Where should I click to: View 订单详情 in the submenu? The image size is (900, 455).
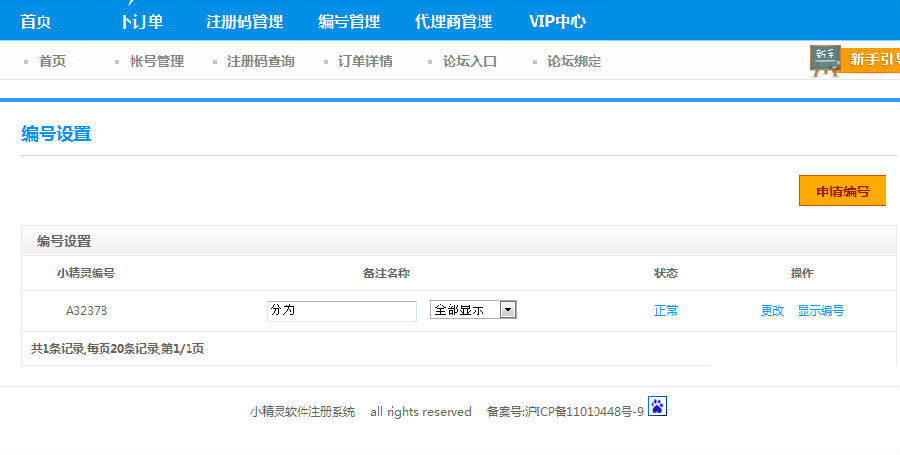click(365, 61)
